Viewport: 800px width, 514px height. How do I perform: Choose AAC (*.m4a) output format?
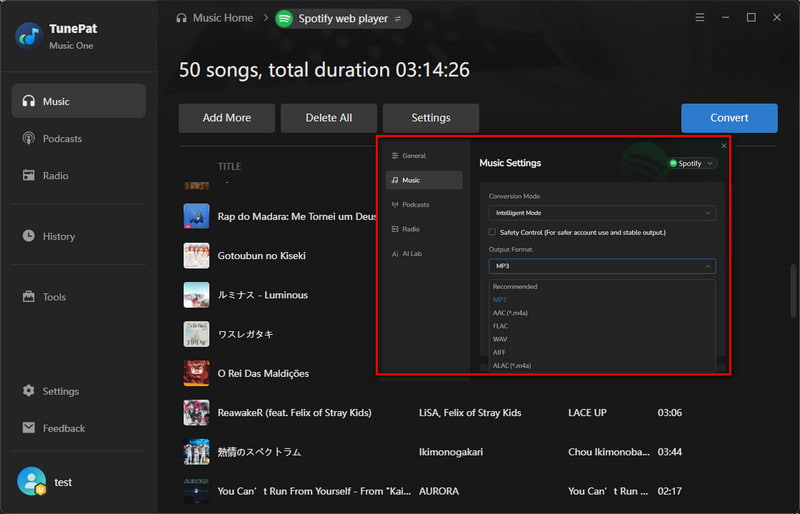pyautogui.click(x=510, y=313)
